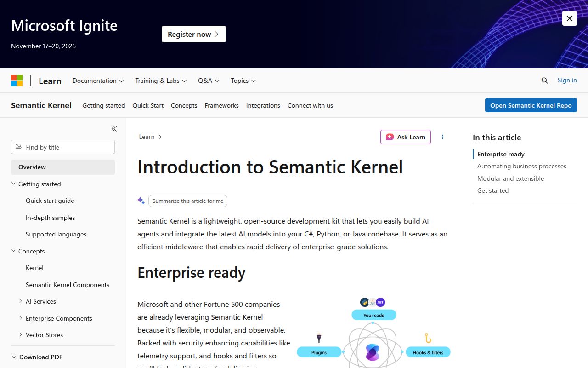The width and height of the screenshot is (588, 368).
Task: Select Overview in the sidebar
Action: (63, 167)
